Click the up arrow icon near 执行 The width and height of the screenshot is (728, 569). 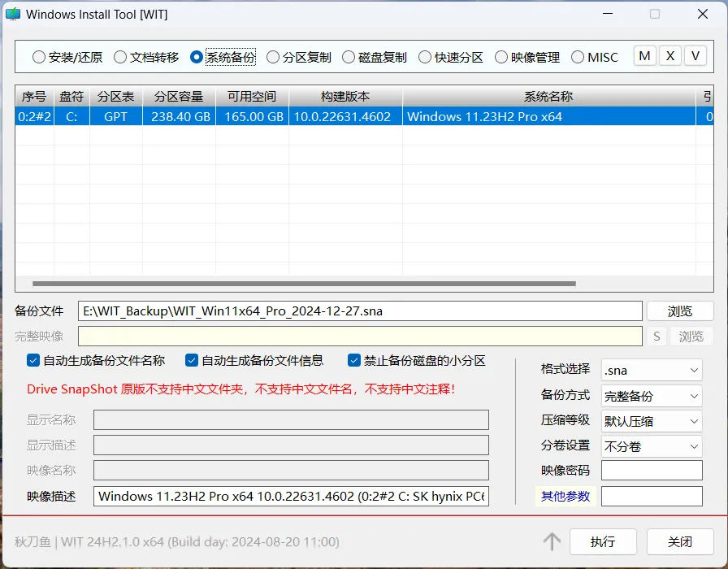[552, 541]
